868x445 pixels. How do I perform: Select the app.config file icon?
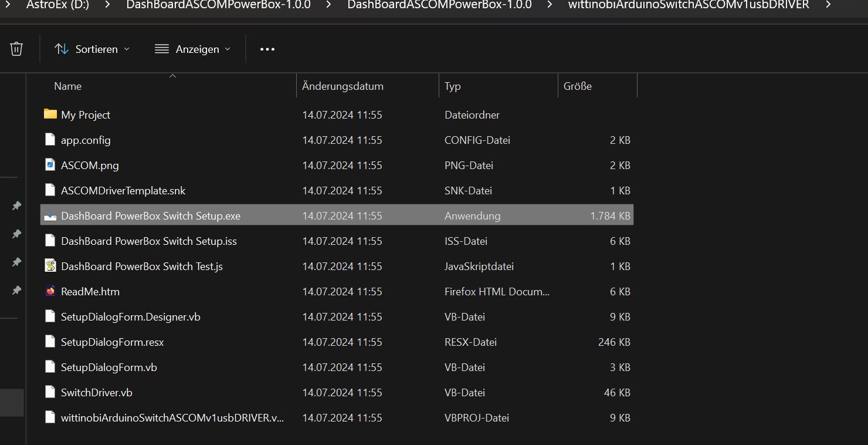coord(50,140)
